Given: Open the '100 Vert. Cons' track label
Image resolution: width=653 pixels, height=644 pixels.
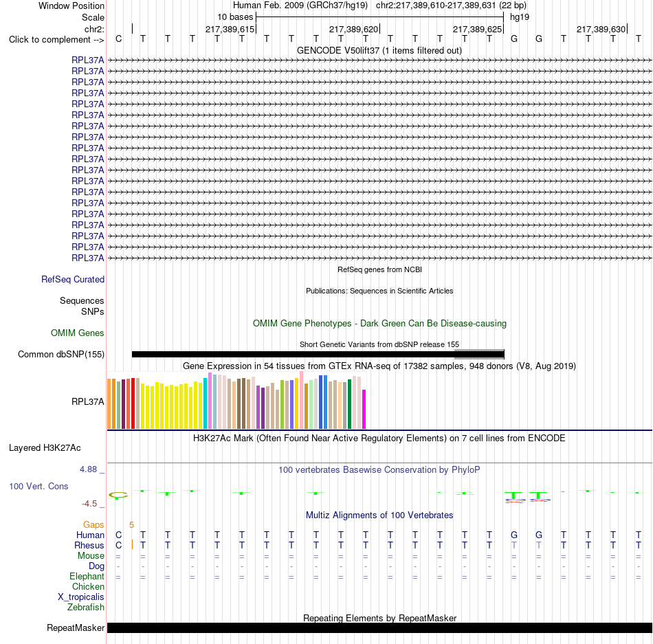Looking at the screenshot, I should point(38,486).
